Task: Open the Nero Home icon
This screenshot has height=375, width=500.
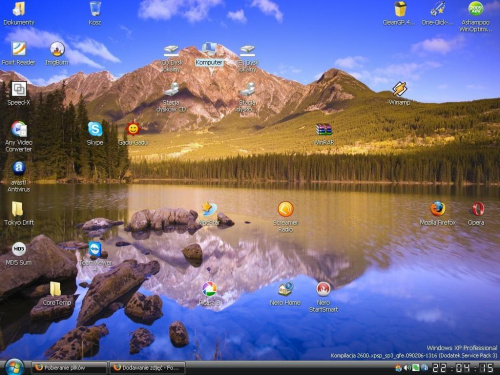Action: 285,289
